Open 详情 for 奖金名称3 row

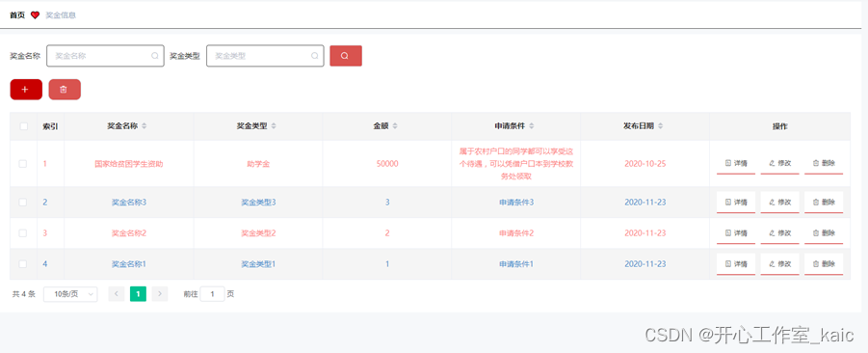[736, 203]
